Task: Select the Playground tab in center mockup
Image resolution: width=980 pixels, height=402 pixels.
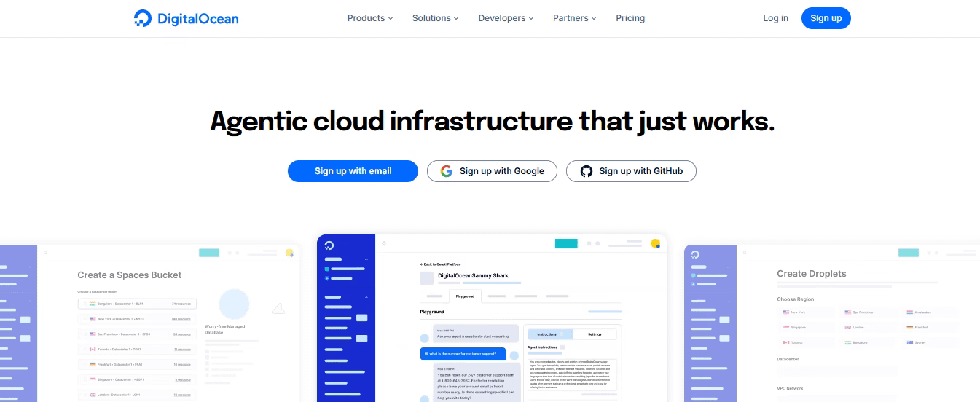Action: [465, 296]
